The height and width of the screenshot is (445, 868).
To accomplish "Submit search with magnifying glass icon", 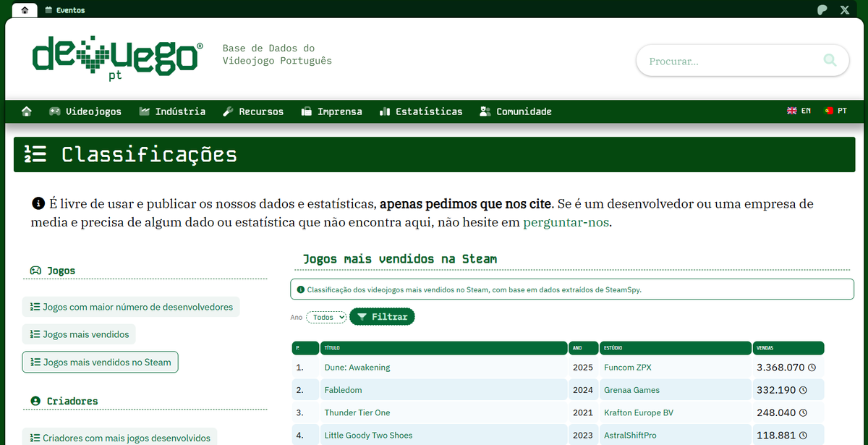I will [830, 60].
